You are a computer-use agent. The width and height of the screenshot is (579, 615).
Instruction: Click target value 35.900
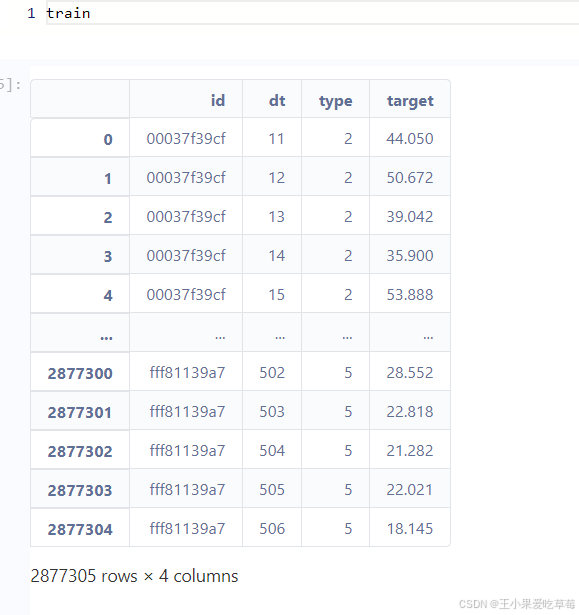[410, 256]
